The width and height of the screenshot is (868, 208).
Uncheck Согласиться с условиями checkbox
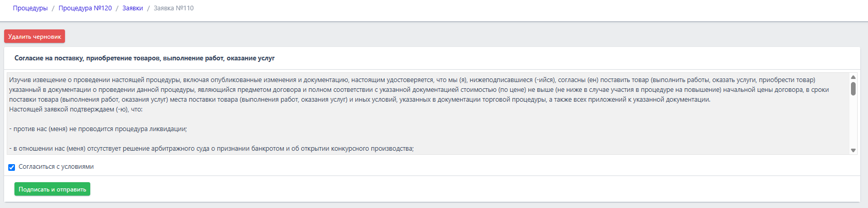pyautogui.click(x=11, y=167)
